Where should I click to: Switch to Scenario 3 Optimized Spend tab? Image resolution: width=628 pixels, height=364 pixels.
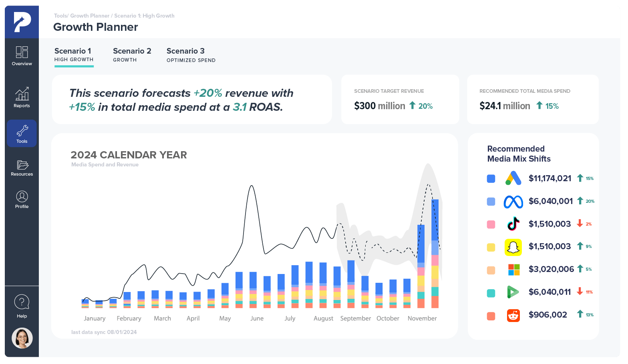pyautogui.click(x=191, y=55)
